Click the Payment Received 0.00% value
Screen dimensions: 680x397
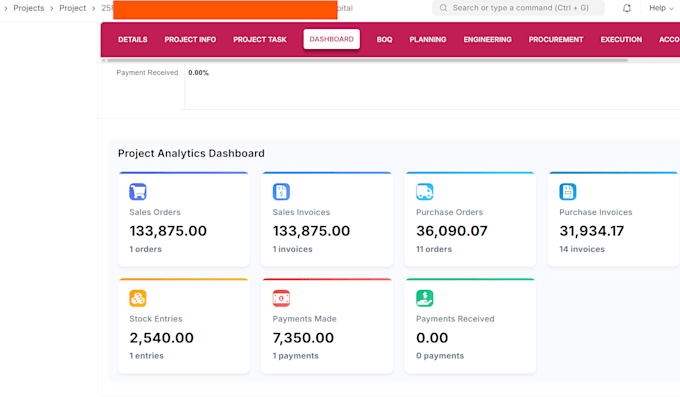198,73
